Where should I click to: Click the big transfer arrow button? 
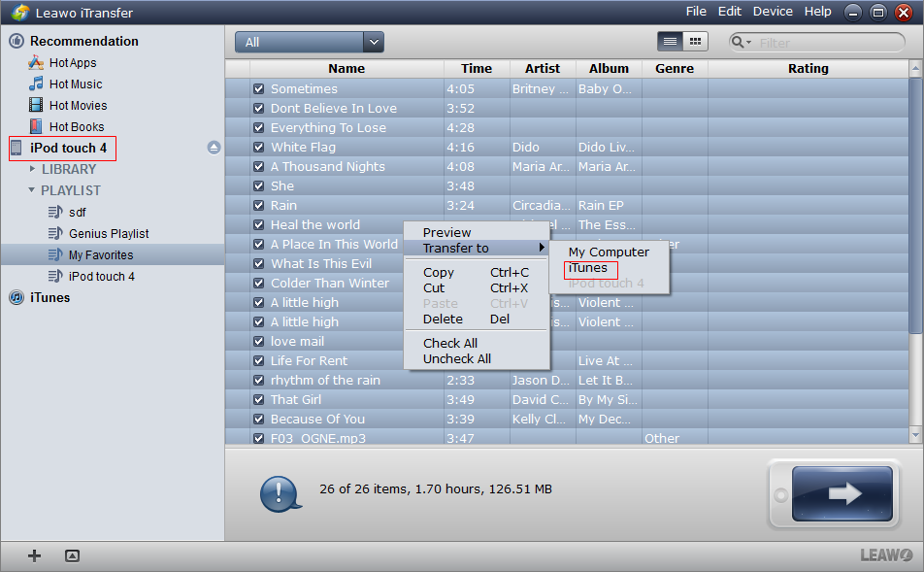(842, 493)
